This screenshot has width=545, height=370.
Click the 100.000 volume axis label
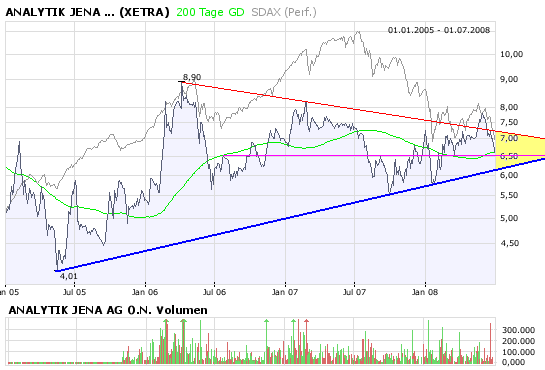tap(518, 352)
